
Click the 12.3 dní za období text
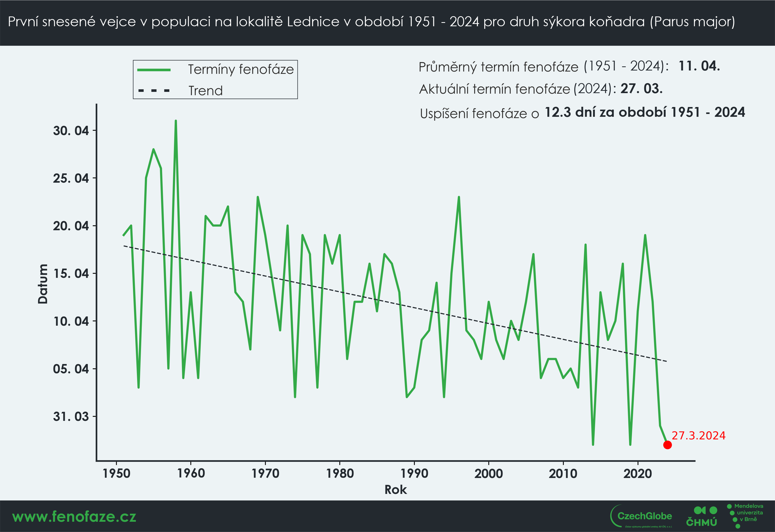(645, 112)
